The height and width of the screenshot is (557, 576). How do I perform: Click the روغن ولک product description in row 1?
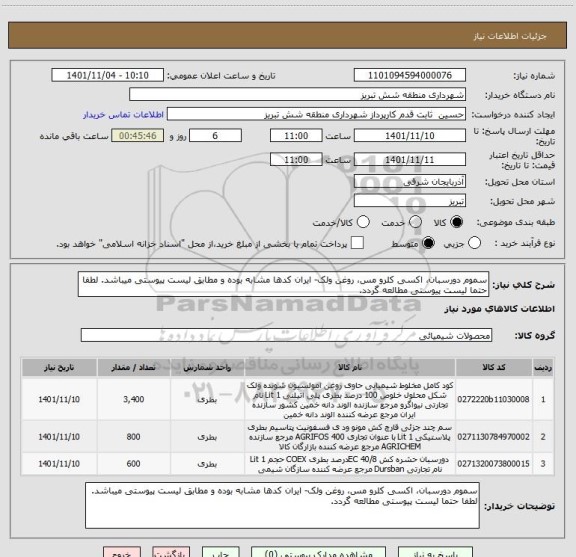coord(350,400)
